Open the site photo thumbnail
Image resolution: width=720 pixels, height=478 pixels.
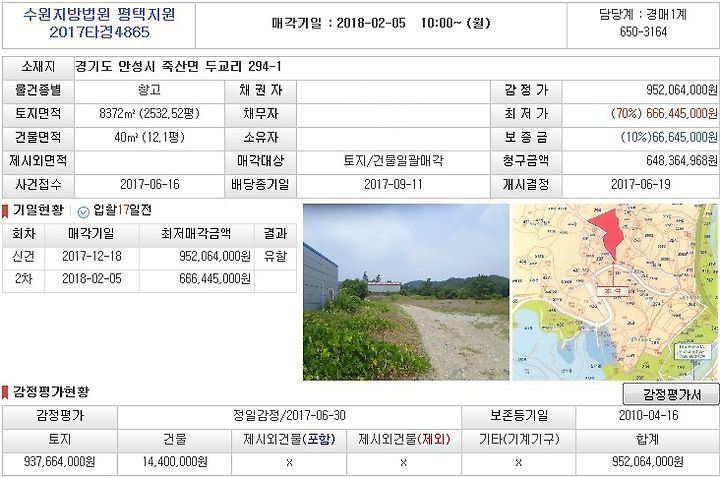click(406, 292)
